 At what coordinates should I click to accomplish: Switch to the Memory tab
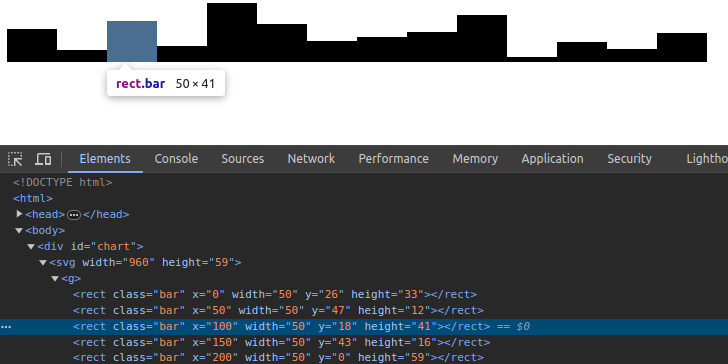[x=475, y=159]
